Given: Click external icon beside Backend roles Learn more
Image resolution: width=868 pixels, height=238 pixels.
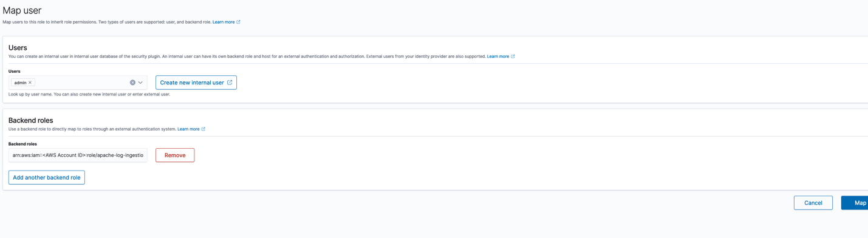Looking at the screenshot, I should (203, 129).
